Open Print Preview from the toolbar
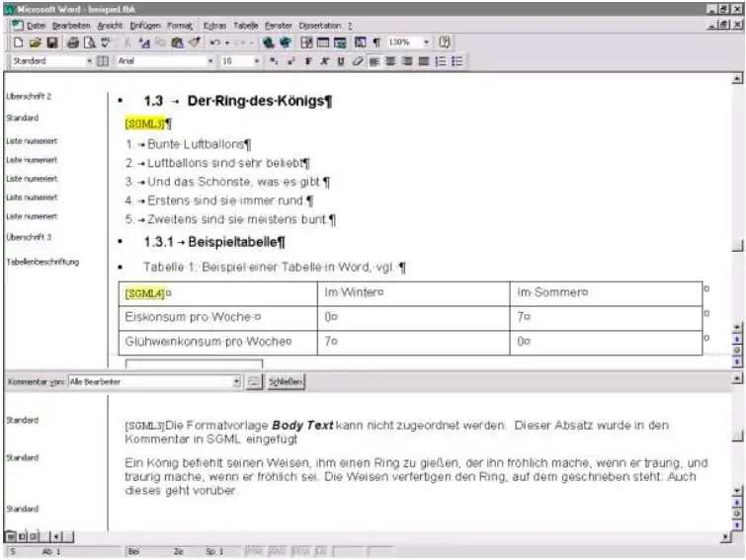Image resolution: width=746 pixels, height=560 pixels. [89, 43]
